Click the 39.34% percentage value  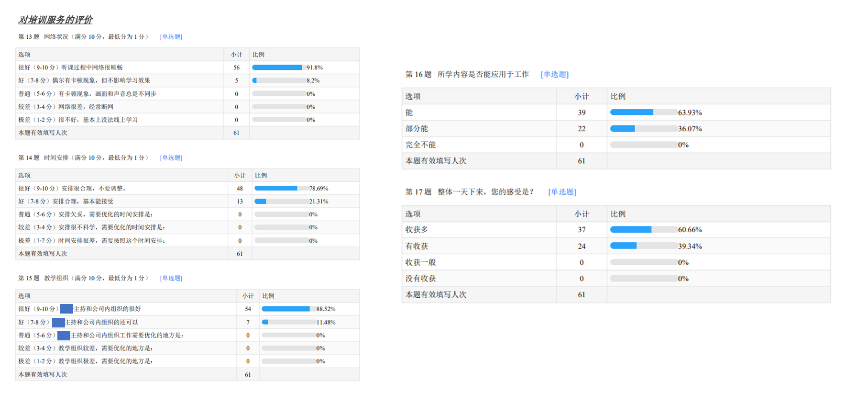click(x=690, y=246)
